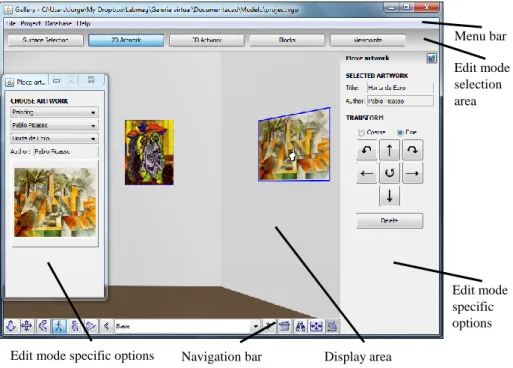This screenshot has height=368, width=513.
Task: Move artwork right with the right arrow
Action: pyautogui.click(x=412, y=173)
